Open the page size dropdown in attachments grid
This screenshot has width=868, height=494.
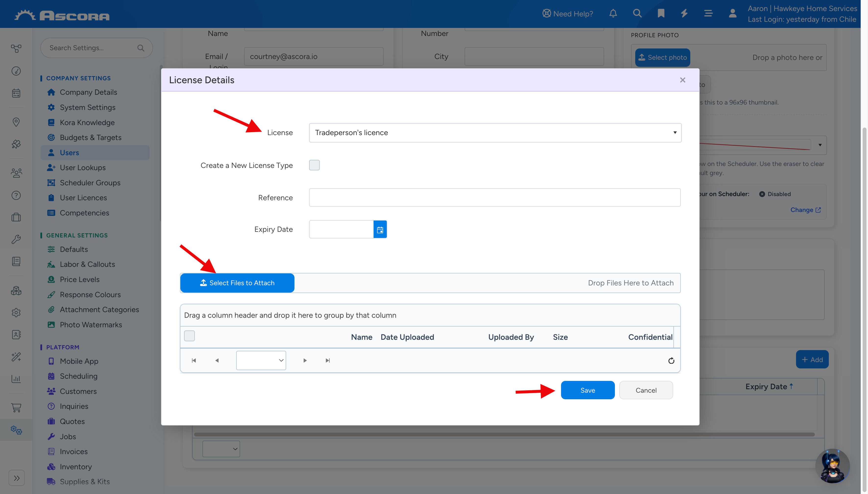click(261, 360)
